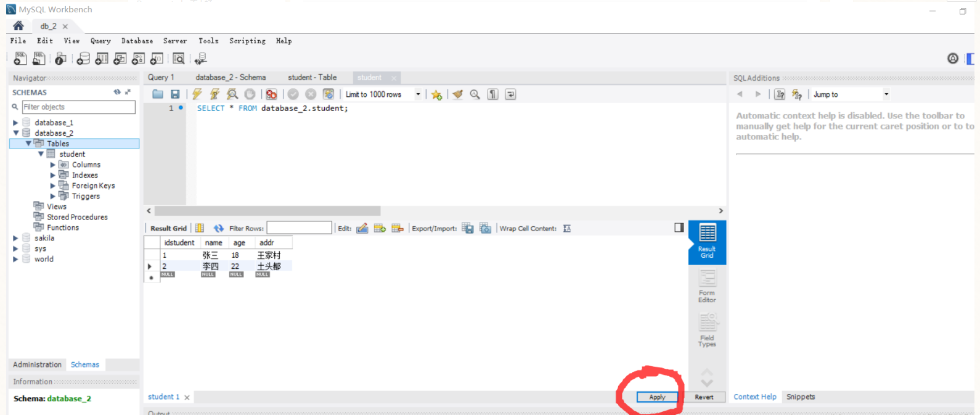The width and height of the screenshot is (980, 415).
Task: Open the Database menu
Action: click(x=137, y=41)
